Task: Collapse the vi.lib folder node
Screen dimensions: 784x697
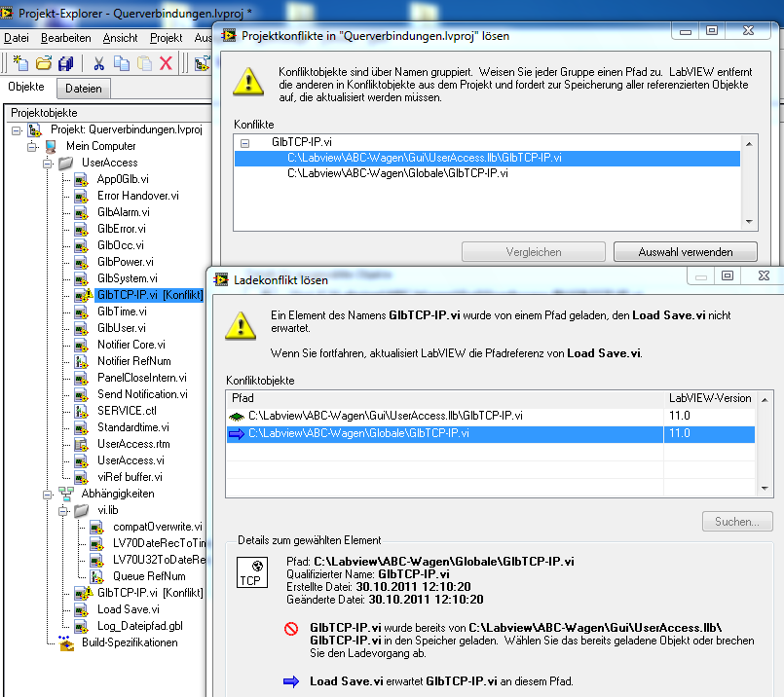Action: 63,511
